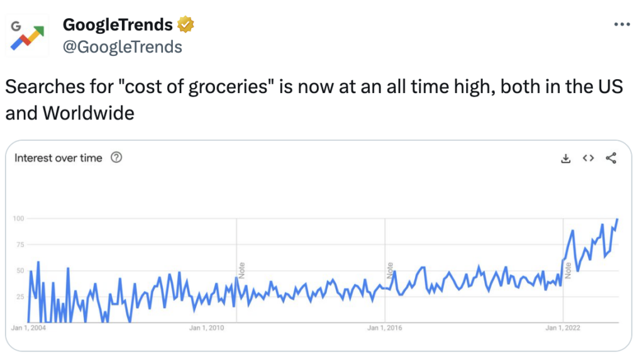Click the Jan 1, 2022 axis label

pyautogui.click(x=563, y=328)
